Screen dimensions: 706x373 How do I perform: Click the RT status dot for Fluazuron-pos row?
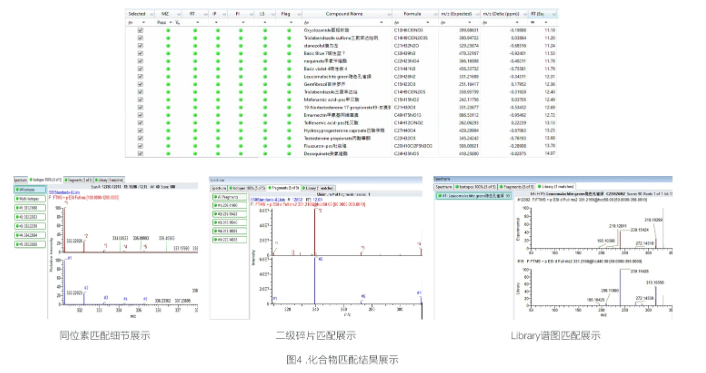pyautogui.click(x=195, y=146)
